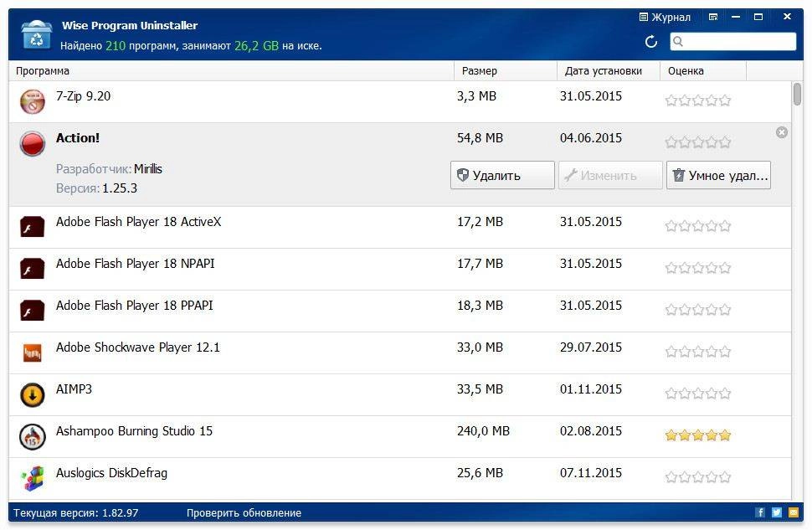This screenshot has height=530, width=812.
Task: Select Auslogics DiskDefrag entry
Action: coord(400,479)
